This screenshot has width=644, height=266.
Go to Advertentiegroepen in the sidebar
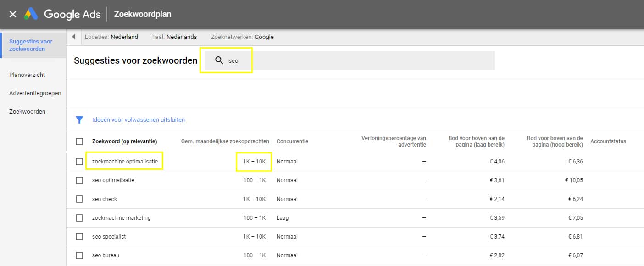coord(35,93)
